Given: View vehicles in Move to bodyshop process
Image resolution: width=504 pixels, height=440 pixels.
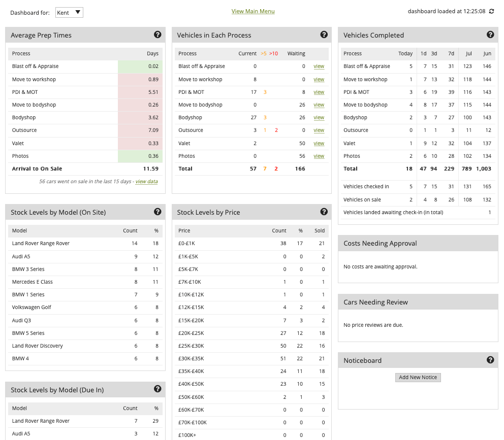Looking at the screenshot, I should click(319, 105).
